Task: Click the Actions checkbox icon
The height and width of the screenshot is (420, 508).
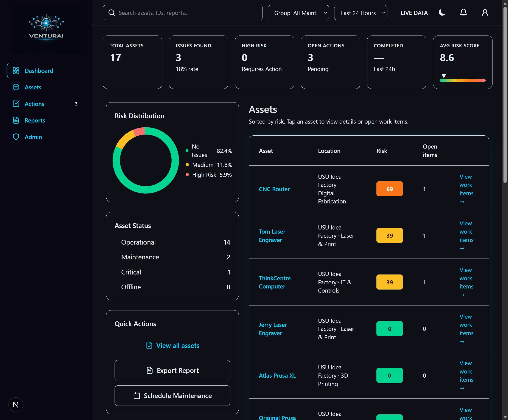Action: coord(16,104)
